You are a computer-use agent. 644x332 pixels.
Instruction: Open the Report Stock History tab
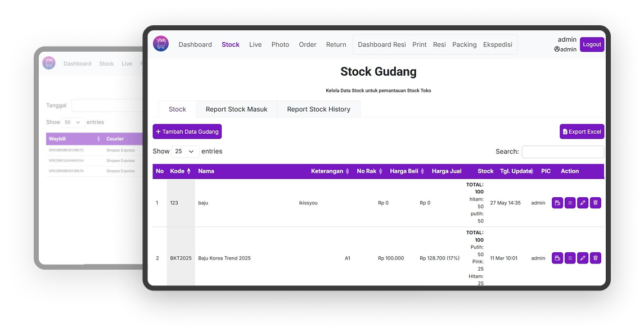coord(318,109)
